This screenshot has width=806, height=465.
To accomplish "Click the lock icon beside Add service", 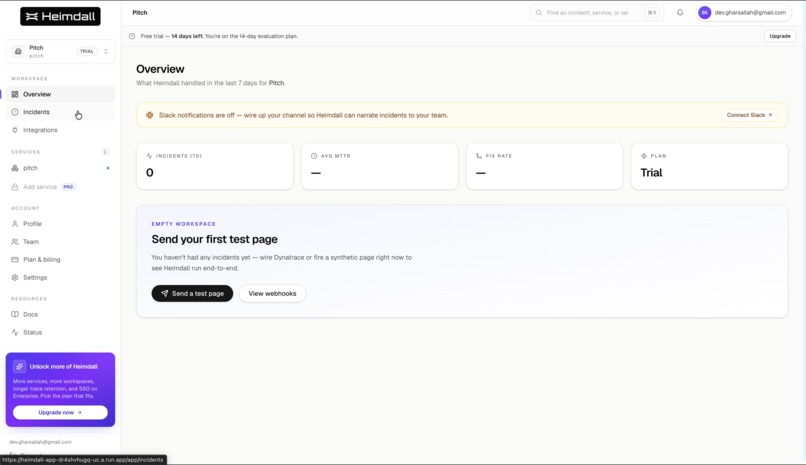I will click(15, 187).
